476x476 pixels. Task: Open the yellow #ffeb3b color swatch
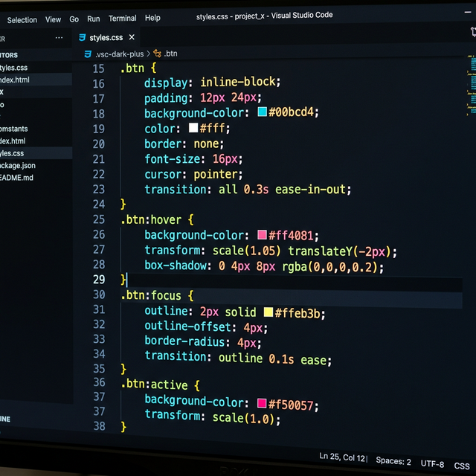click(268, 312)
